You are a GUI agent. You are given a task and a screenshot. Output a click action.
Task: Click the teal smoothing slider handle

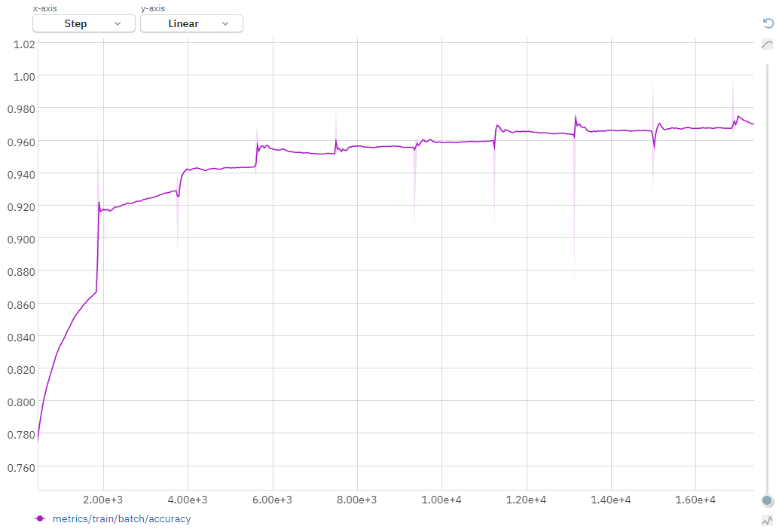pyautogui.click(x=766, y=500)
